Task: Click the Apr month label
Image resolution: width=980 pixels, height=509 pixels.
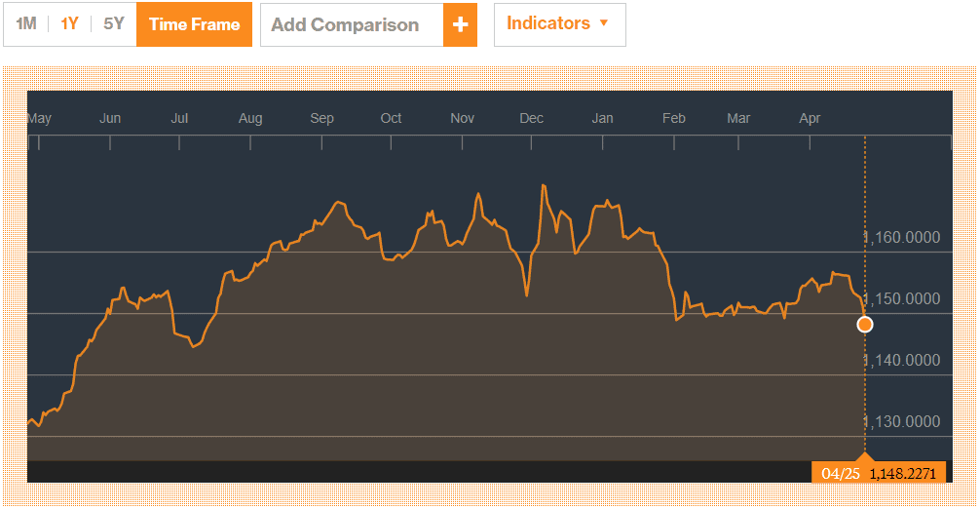Action: (810, 118)
